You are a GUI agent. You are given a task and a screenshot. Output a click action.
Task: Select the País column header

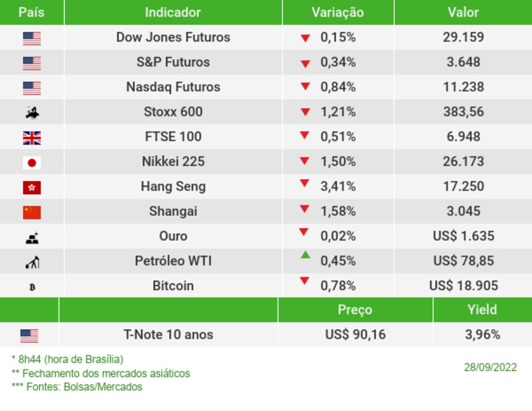pos(31,12)
